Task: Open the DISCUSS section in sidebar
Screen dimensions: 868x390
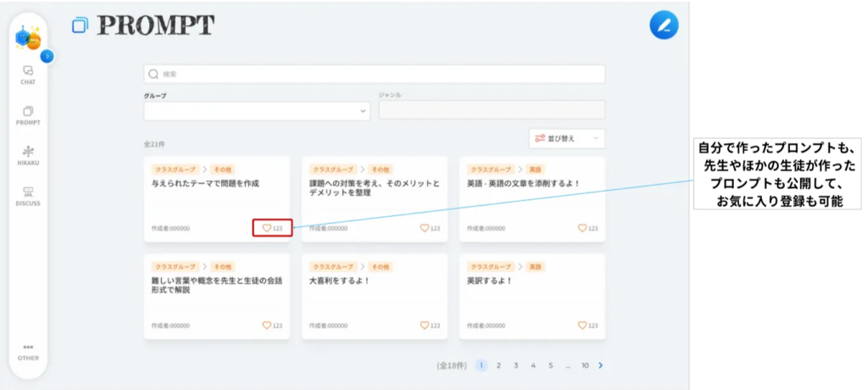Action: tap(28, 196)
